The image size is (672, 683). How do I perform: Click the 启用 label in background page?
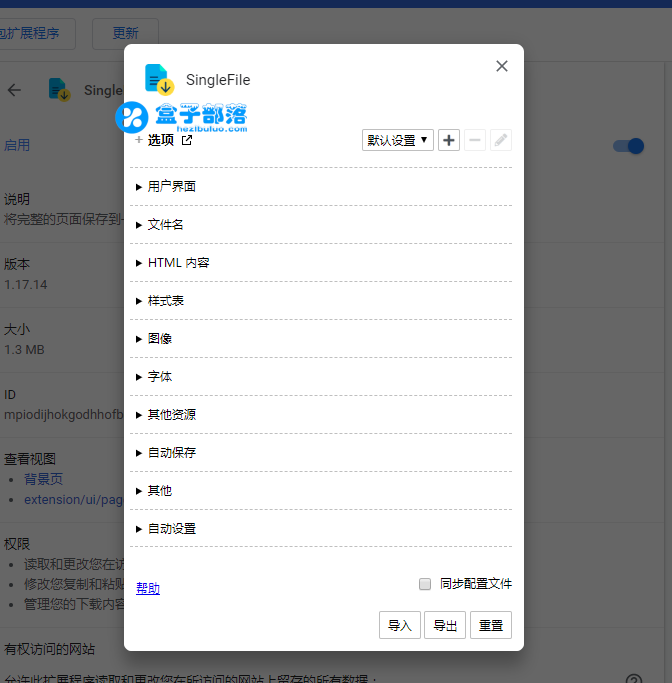tap(17, 145)
